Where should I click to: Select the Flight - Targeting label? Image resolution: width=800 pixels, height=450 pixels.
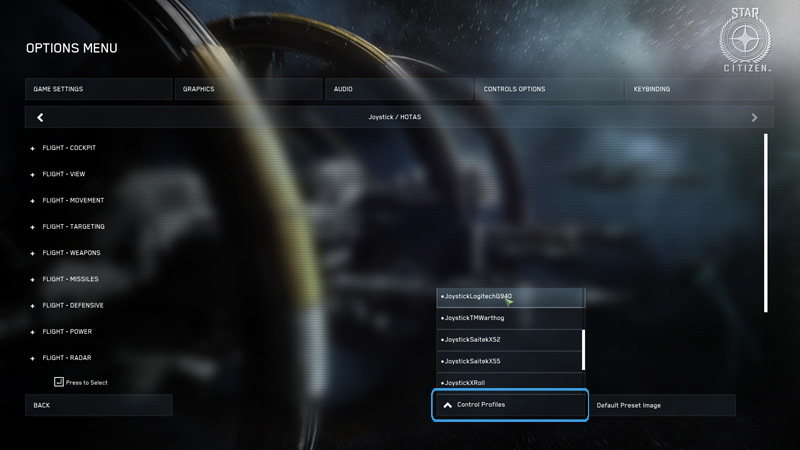point(73,227)
